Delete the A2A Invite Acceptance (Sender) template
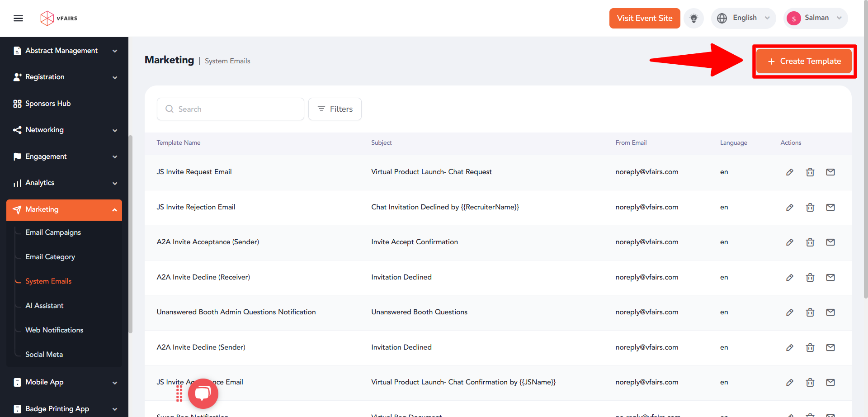 coord(810,242)
